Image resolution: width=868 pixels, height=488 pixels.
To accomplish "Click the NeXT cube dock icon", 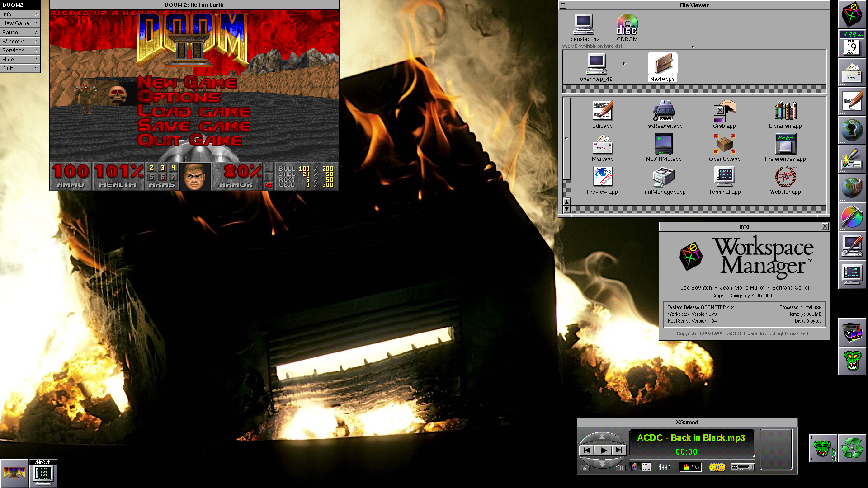I will coord(852,14).
